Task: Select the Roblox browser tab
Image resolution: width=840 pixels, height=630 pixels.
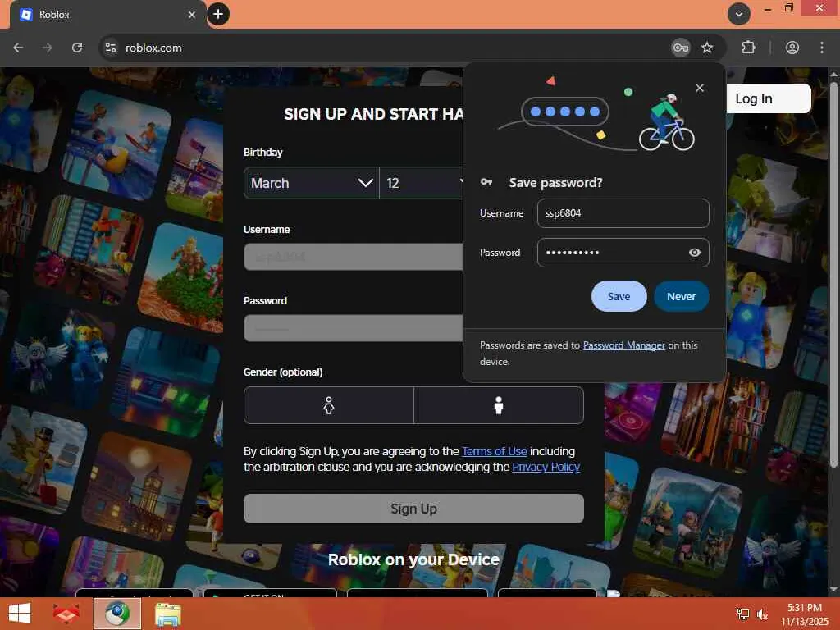Action: [107, 15]
